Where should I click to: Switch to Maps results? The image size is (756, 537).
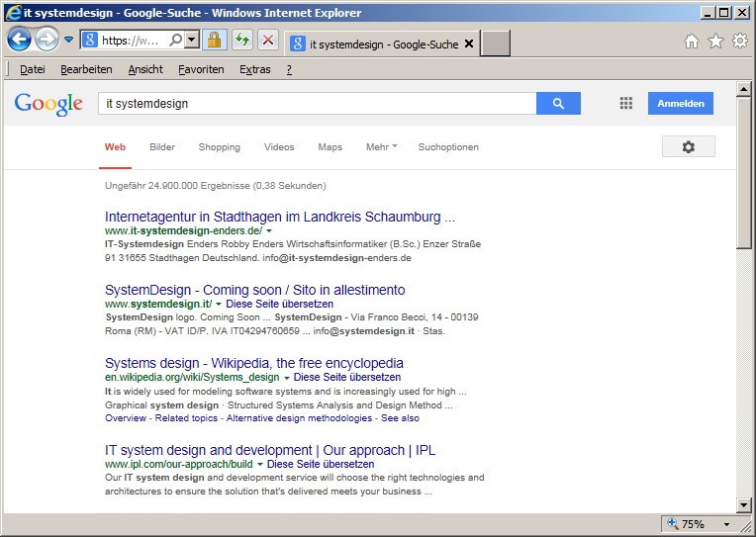(x=330, y=147)
